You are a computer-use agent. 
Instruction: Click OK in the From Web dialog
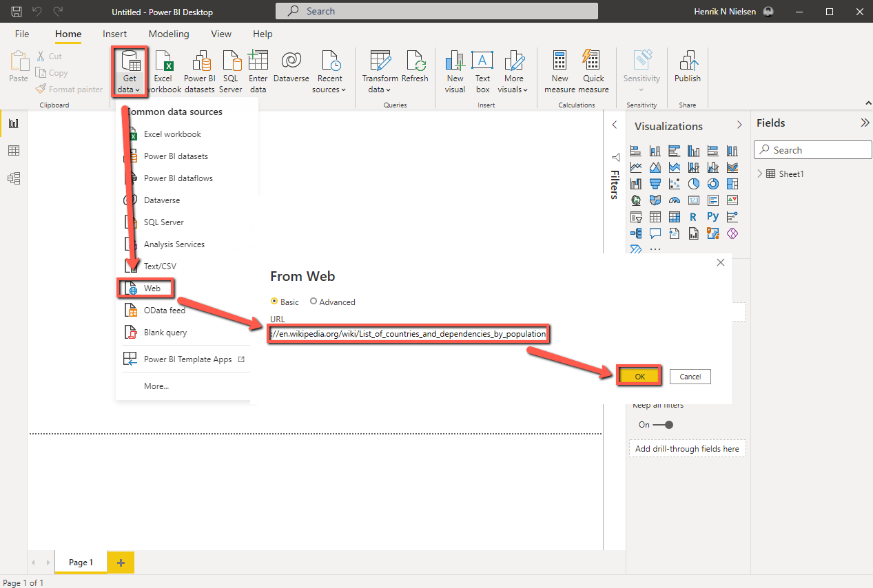[x=639, y=377]
